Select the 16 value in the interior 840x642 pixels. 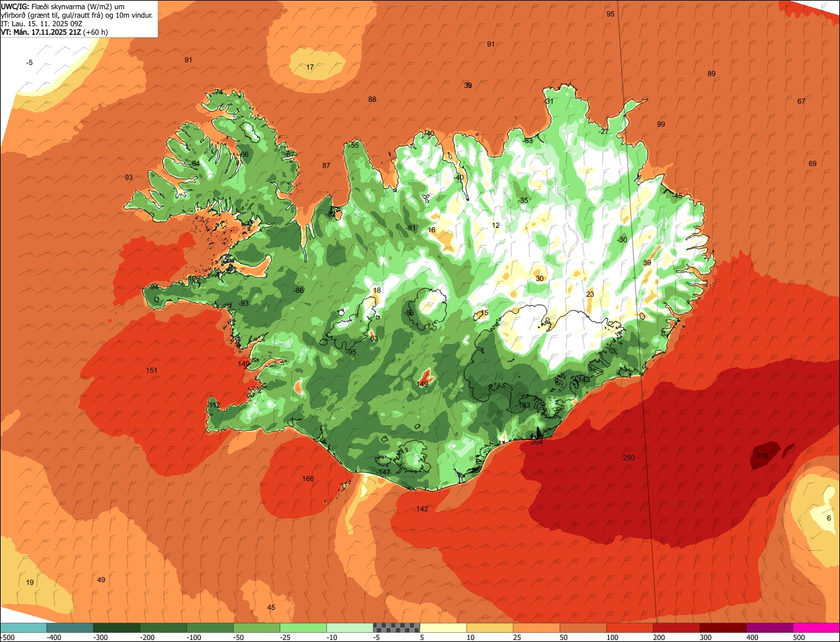[x=431, y=230]
